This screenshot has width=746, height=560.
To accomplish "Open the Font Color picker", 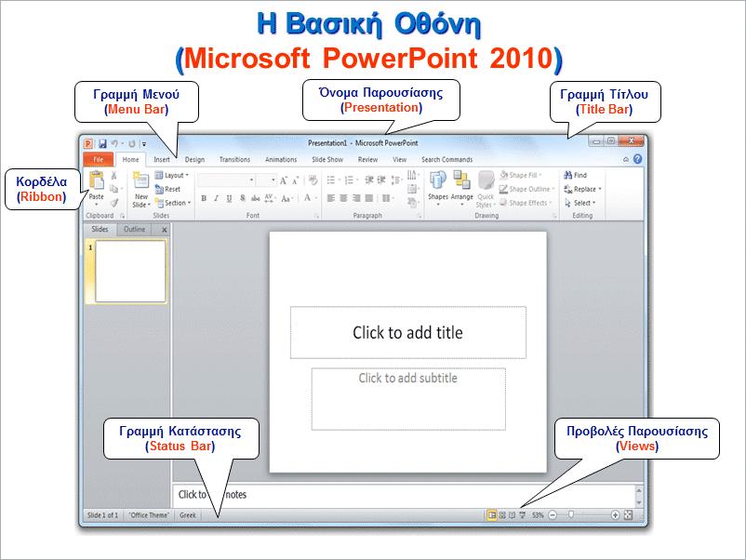I will pos(310,198).
